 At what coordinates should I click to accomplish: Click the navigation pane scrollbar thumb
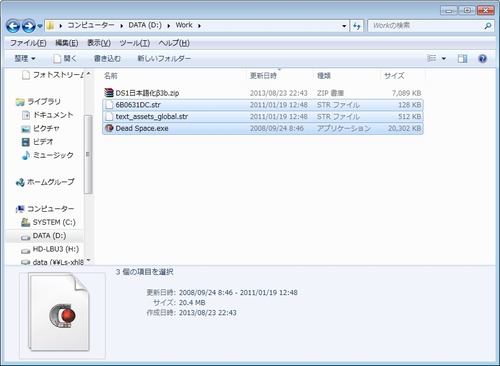88,154
